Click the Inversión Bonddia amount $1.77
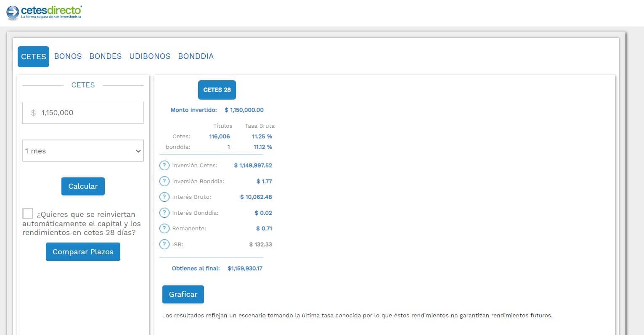Image resolution: width=644 pixels, height=335 pixels. [x=264, y=182]
